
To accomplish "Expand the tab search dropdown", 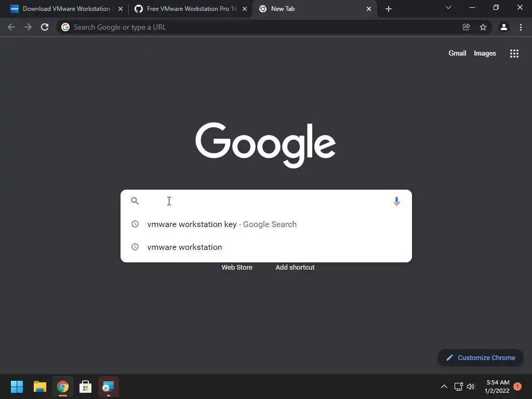I will 448,7.
